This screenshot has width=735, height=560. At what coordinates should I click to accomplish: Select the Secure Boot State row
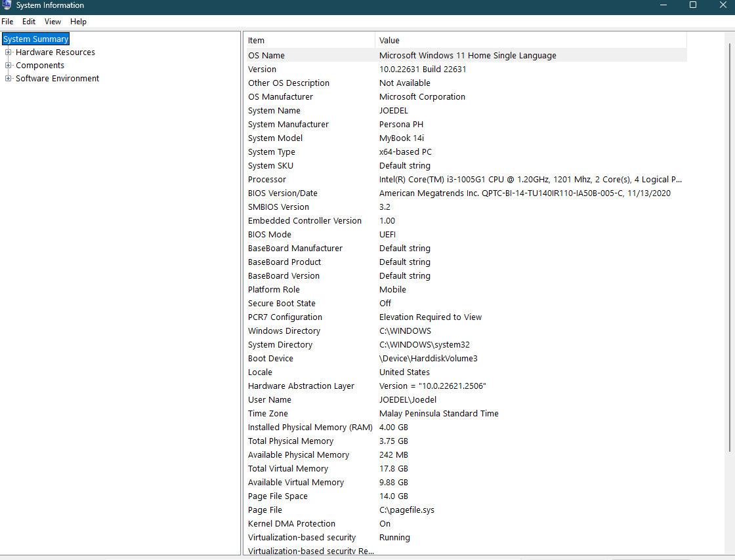[x=467, y=303]
